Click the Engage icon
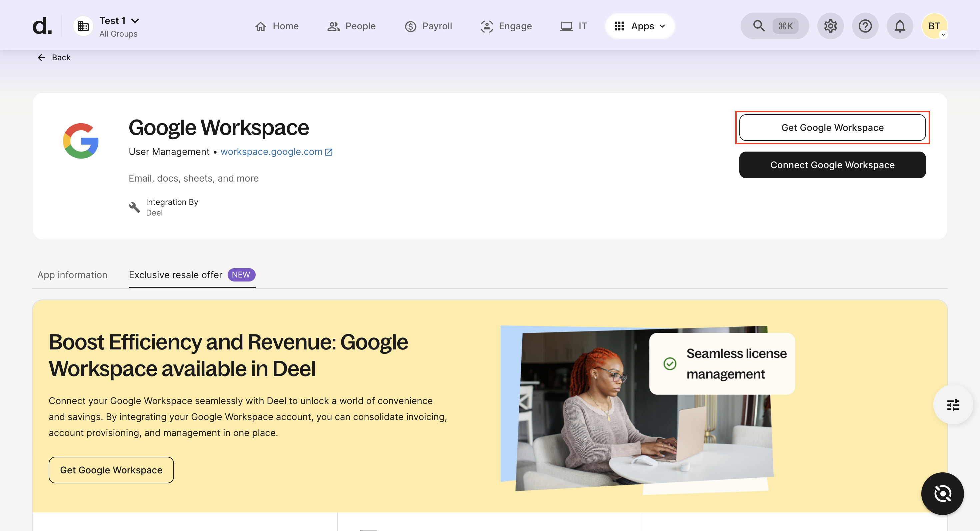The height and width of the screenshot is (531, 980). [x=487, y=26]
